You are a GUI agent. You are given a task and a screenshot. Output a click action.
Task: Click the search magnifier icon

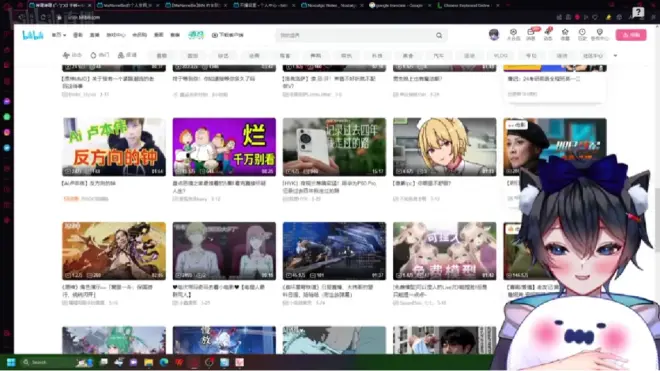439,35
